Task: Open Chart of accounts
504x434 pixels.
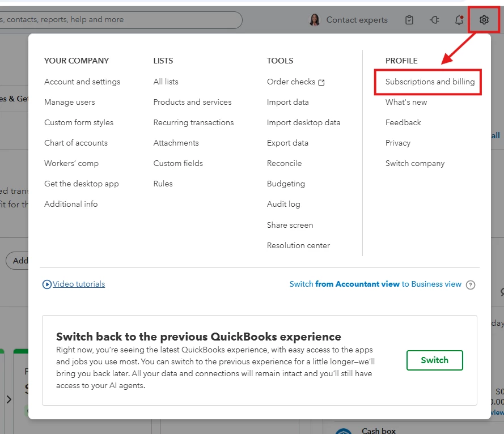Action: (76, 143)
